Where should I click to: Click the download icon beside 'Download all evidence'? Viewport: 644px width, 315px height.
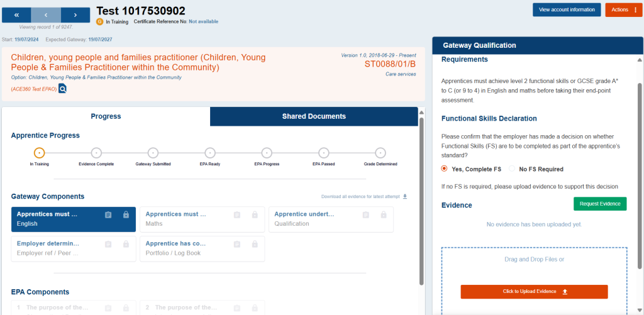coord(405,197)
